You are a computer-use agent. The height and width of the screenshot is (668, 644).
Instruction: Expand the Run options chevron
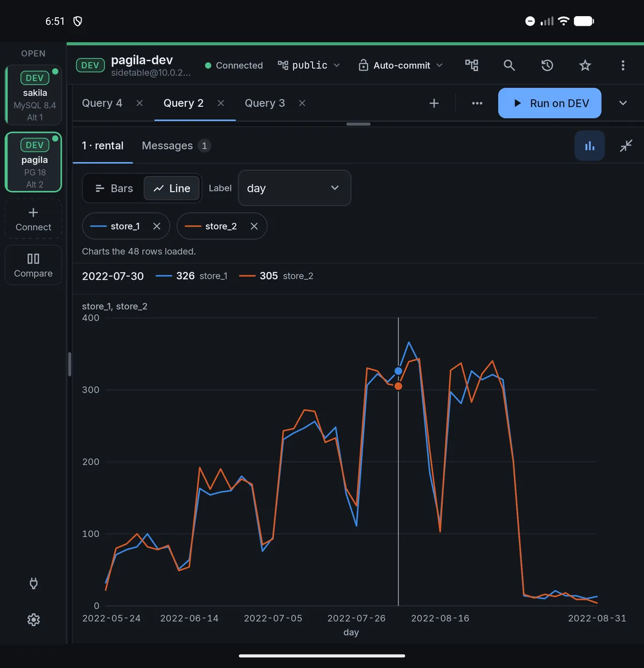point(623,103)
